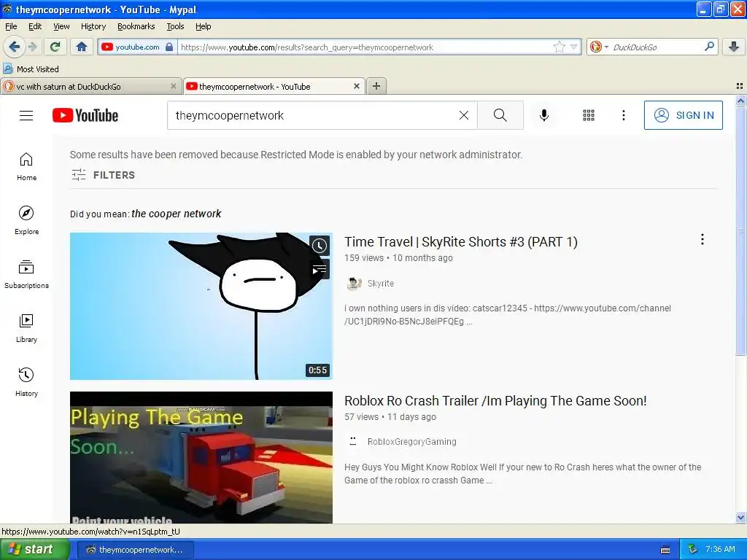This screenshot has width=747, height=560.
Task: Expand the FILTERS options
Action: tap(103, 175)
